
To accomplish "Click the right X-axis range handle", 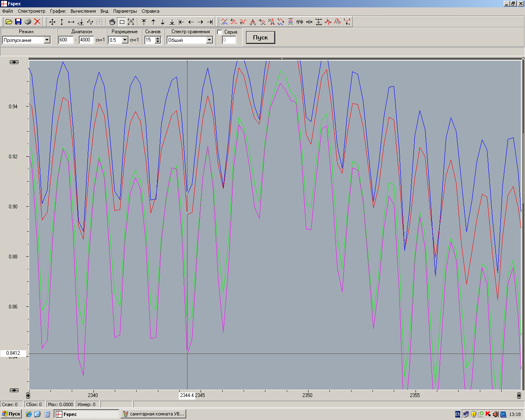I will (519, 395).
